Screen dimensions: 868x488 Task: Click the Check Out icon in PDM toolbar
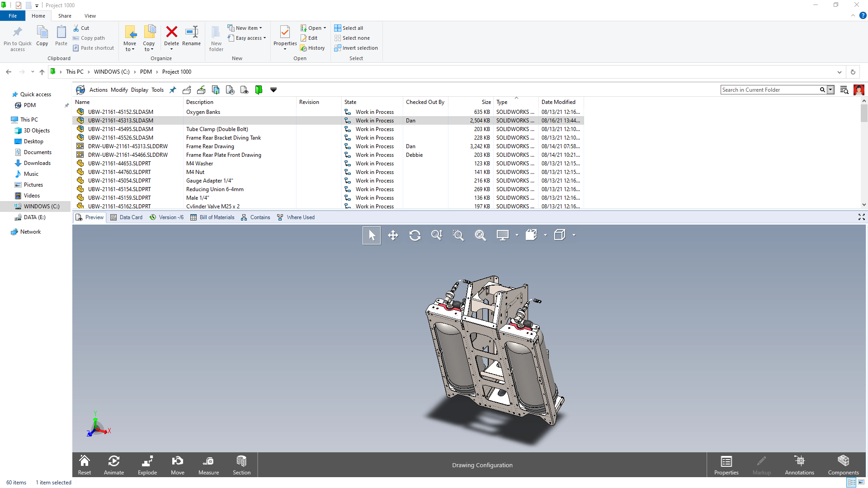pyautogui.click(x=187, y=89)
